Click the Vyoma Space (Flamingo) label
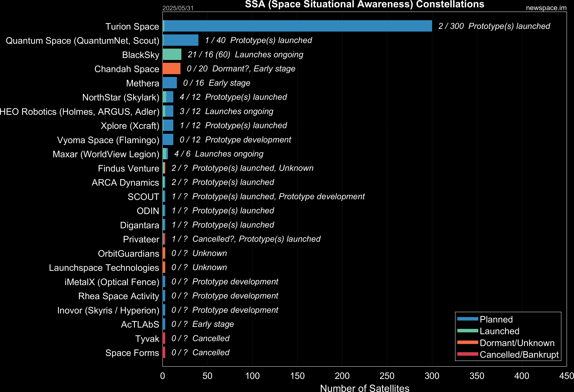Viewport: 574px width, 392px height. (x=108, y=140)
